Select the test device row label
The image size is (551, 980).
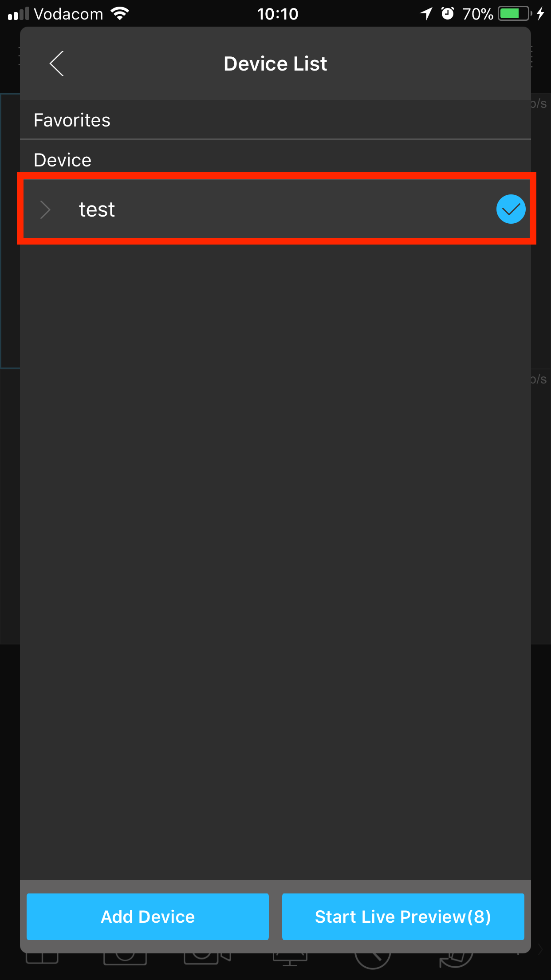[x=97, y=209]
